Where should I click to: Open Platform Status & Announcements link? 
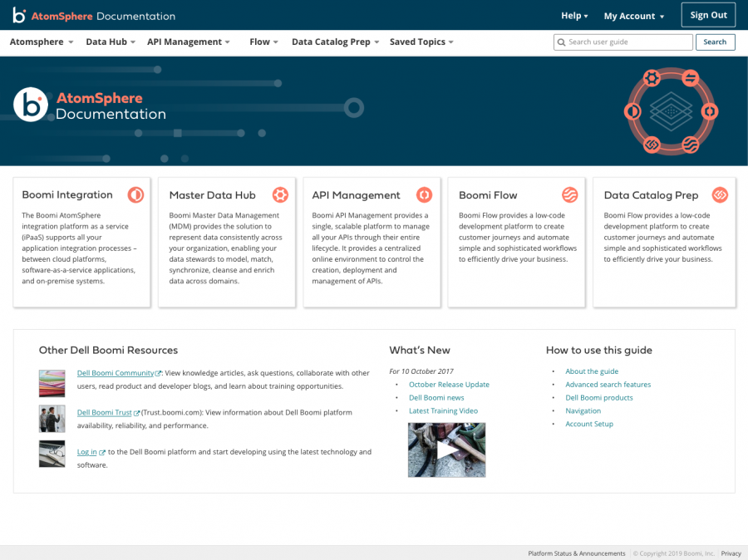pyautogui.click(x=576, y=553)
